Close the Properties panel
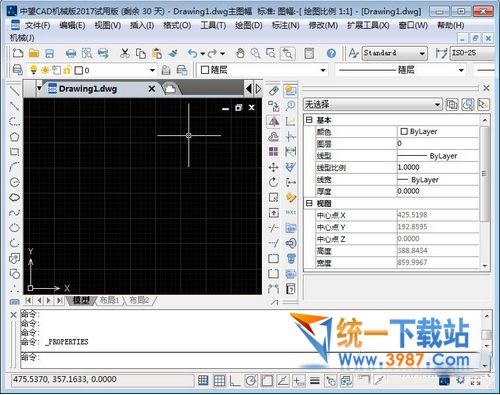 [x=486, y=88]
